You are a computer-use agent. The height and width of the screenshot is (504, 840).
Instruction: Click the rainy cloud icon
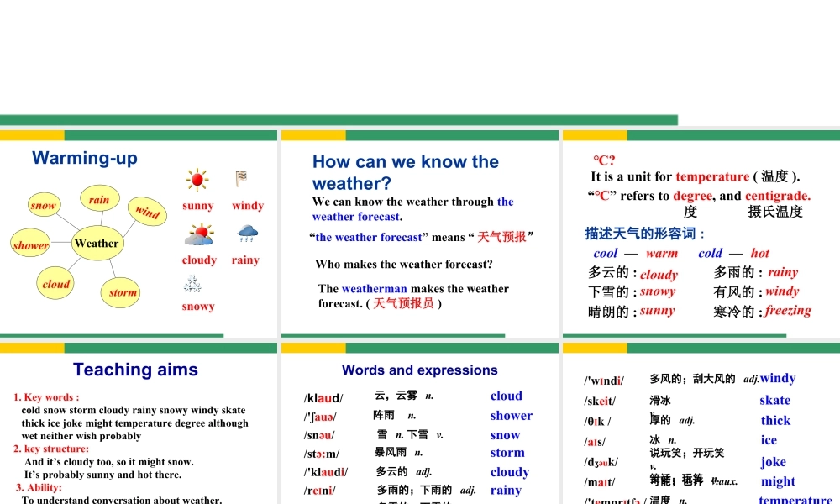point(246,232)
